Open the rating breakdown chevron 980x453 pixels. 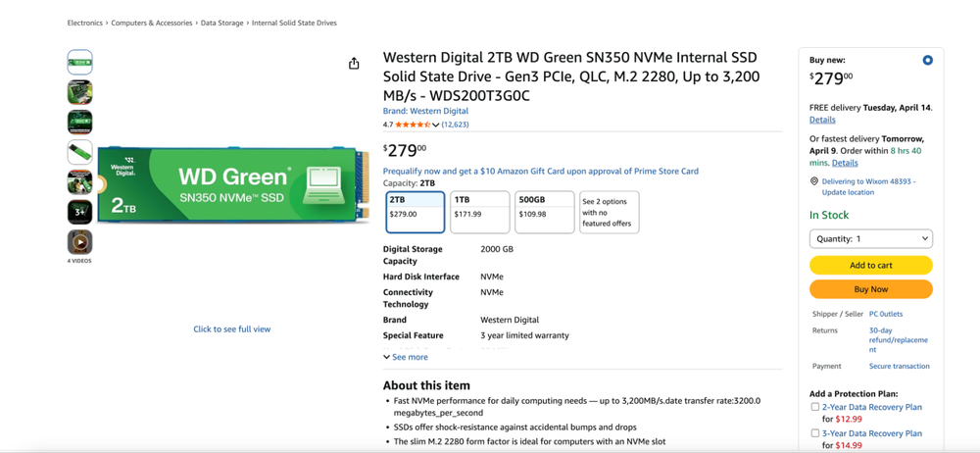(x=436, y=126)
